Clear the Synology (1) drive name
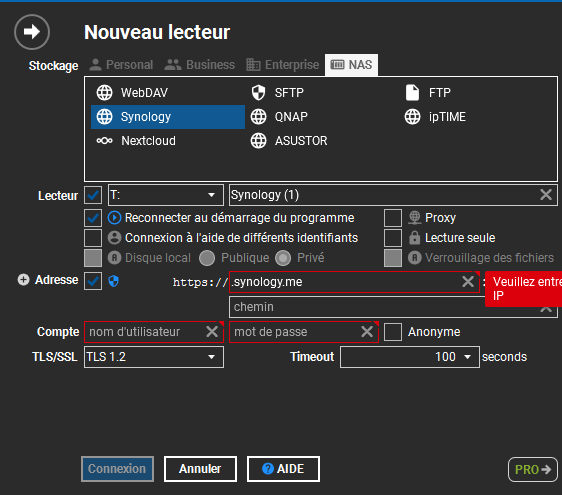Viewport: 562px width, 495px height. click(546, 195)
